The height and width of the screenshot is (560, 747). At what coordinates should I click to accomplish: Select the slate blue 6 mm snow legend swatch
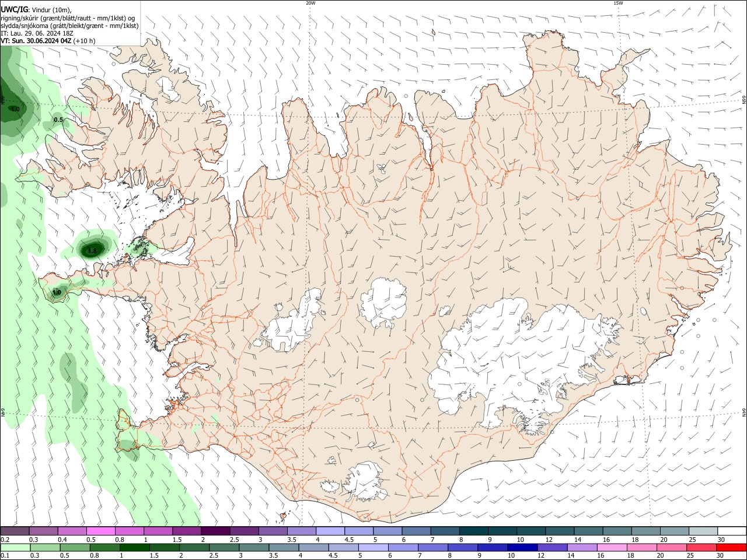(416, 531)
